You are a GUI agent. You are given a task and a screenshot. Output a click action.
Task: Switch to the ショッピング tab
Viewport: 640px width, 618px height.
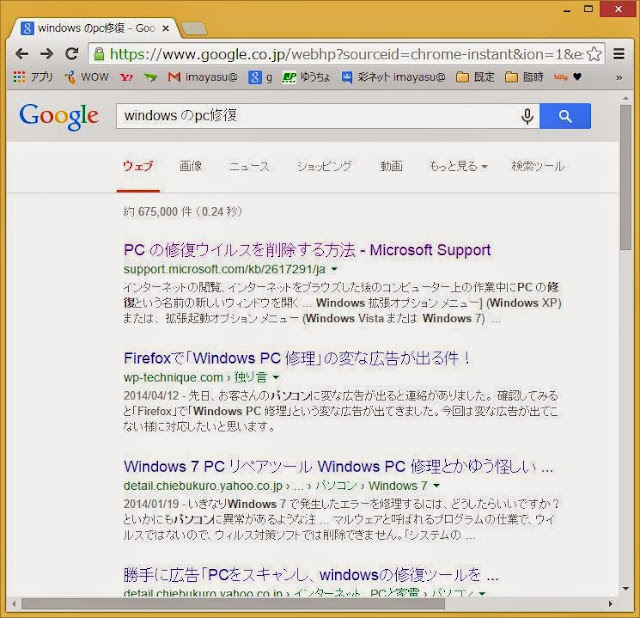[324, 166]
